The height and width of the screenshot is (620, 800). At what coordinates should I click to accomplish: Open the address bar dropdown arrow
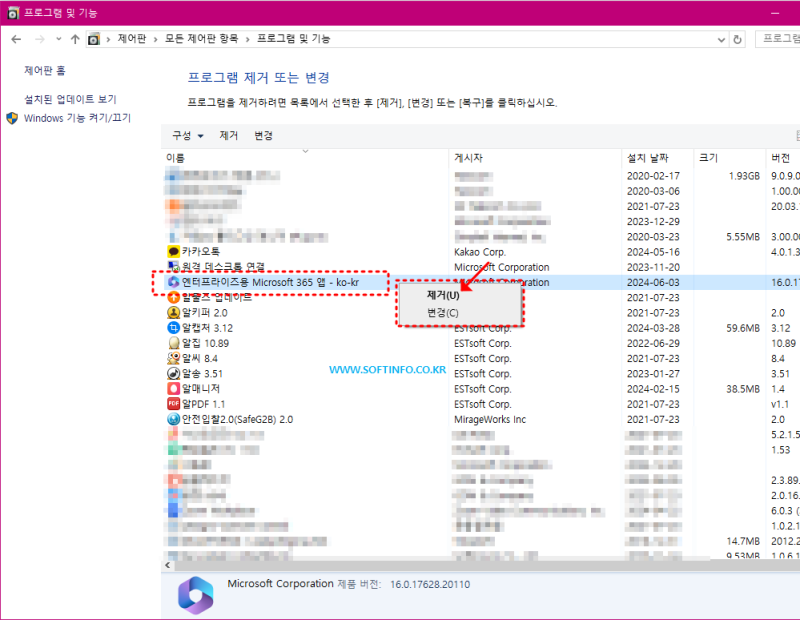tap(721, 40)
